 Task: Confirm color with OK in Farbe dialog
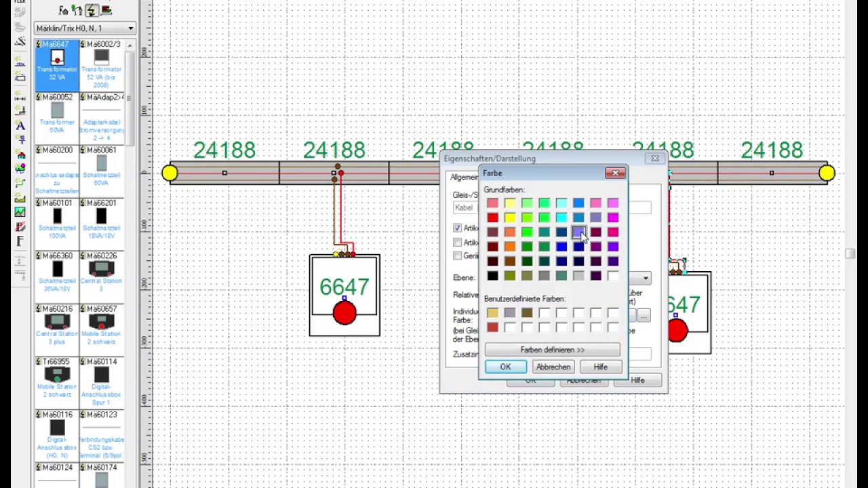coord(505,367)
